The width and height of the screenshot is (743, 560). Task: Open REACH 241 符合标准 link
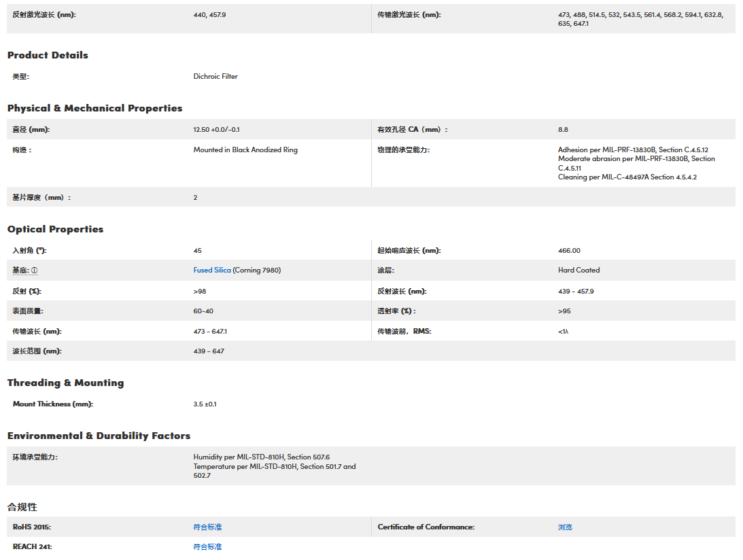tap(207, 547)
